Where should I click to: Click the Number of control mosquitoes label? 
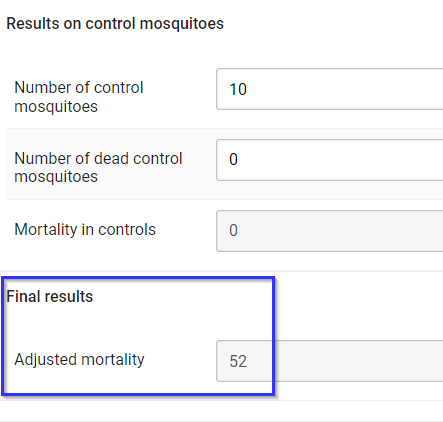pyautogui.click(x=79, y=97)
